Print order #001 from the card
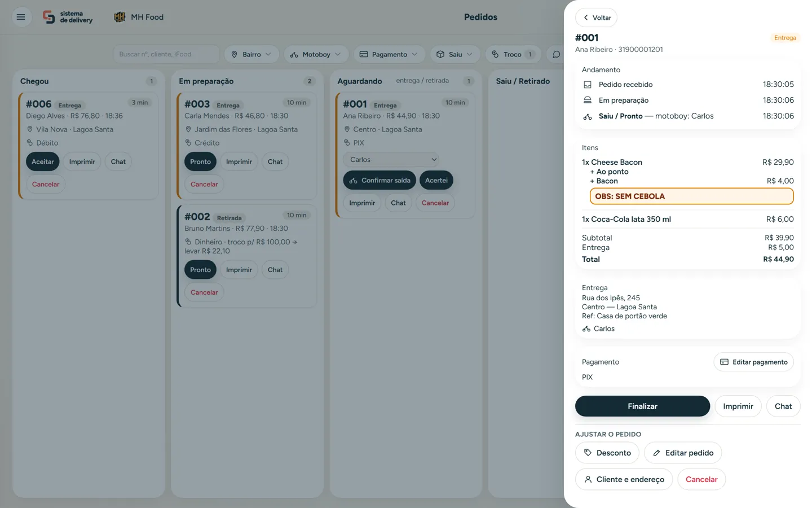The width and height of the screenshot is (812, 508). point(362,203)
